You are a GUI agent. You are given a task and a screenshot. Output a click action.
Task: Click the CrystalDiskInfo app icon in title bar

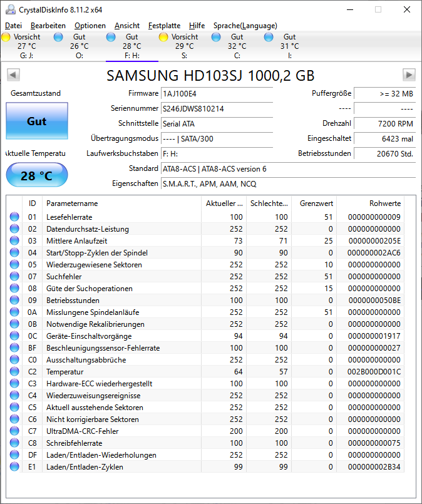tap(10, 9)
